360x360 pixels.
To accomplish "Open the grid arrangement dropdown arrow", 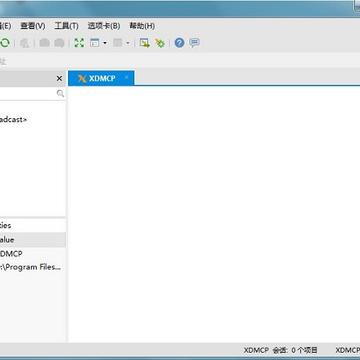I will [x=128, y=43].
